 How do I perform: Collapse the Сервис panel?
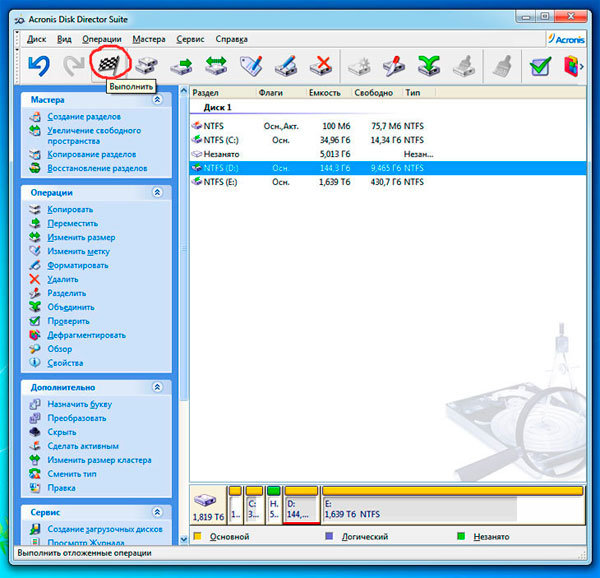[x=156, y=512]
